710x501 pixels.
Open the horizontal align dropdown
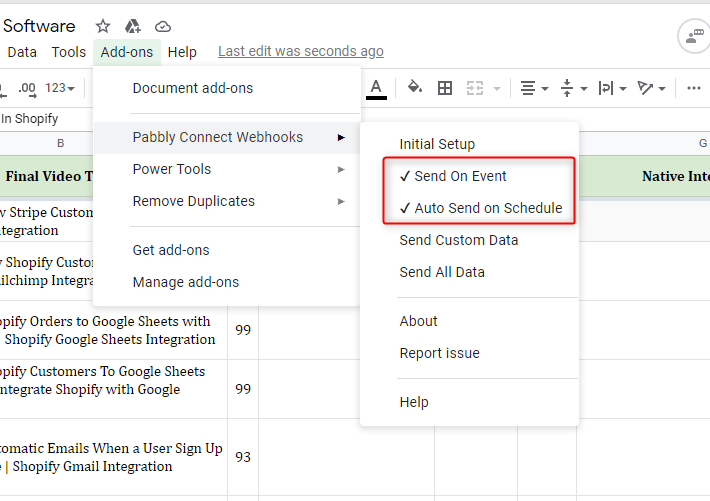[x=533, y=88]
